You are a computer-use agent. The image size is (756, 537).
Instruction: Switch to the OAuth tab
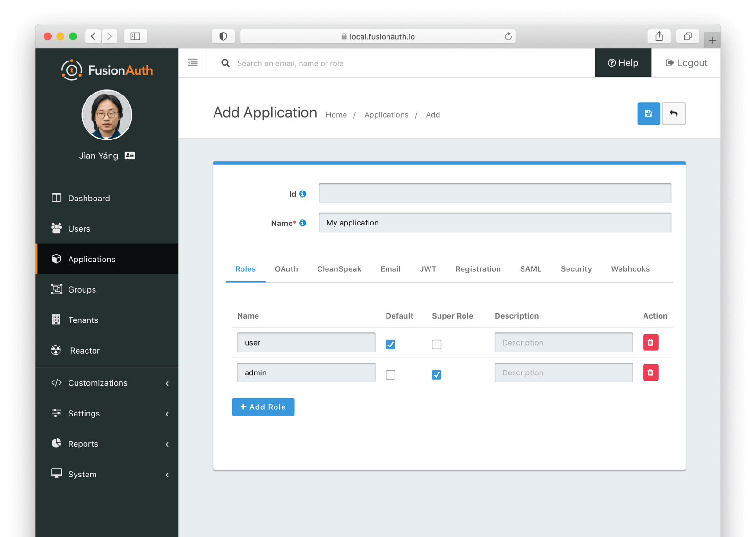pyautogui.click(x=286, y=269)
